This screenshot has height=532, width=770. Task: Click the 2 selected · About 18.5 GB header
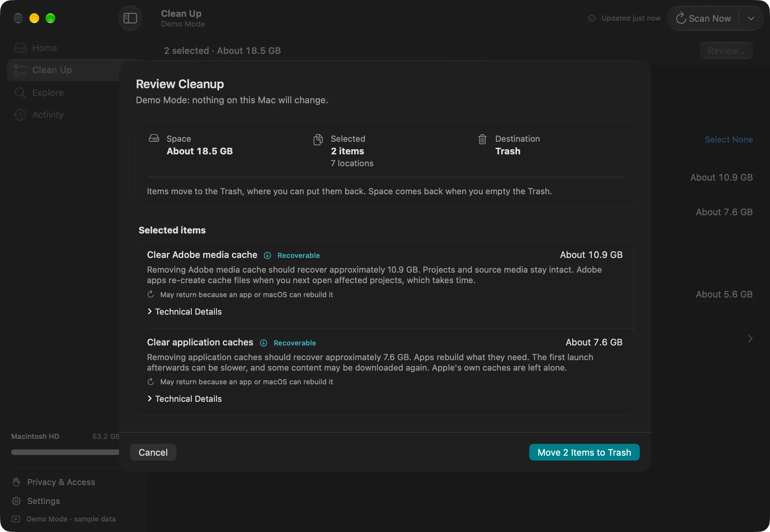222,51
